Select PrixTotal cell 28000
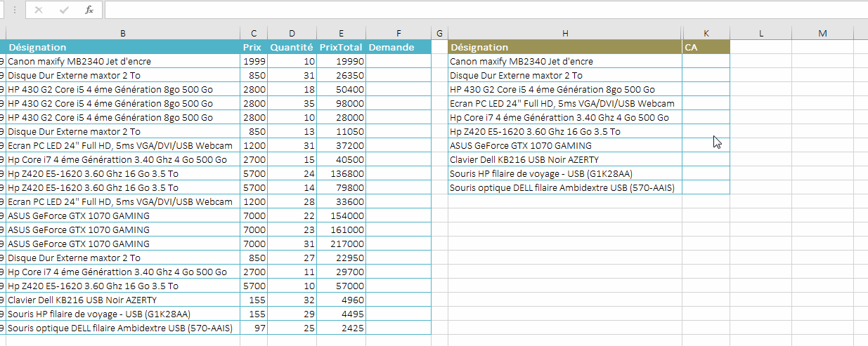Screen dimensions: 868x346 pos(341,117)
